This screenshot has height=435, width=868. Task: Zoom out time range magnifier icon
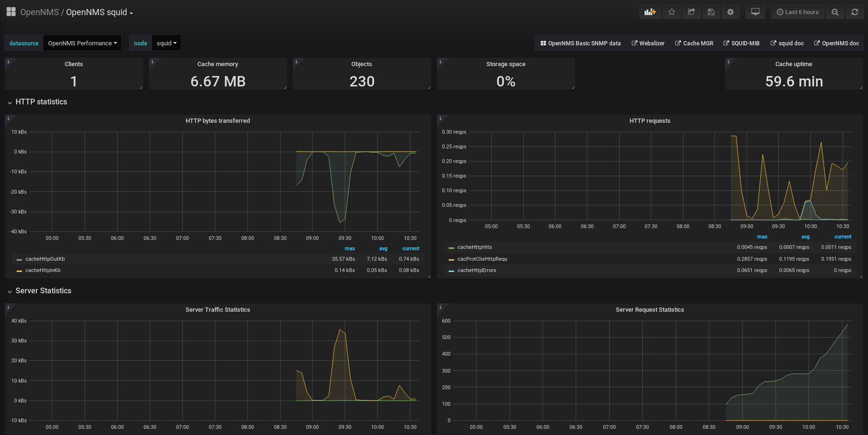click(835, 12)
